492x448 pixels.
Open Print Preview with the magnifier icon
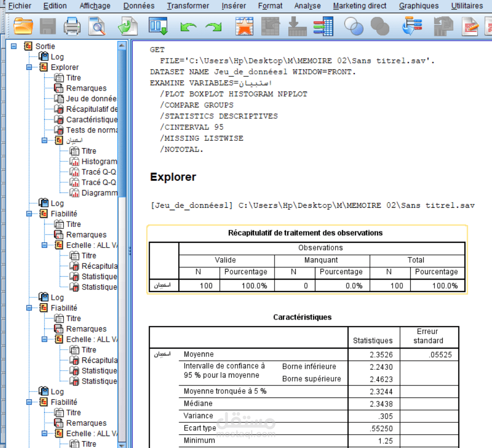(x=97, y=26)
